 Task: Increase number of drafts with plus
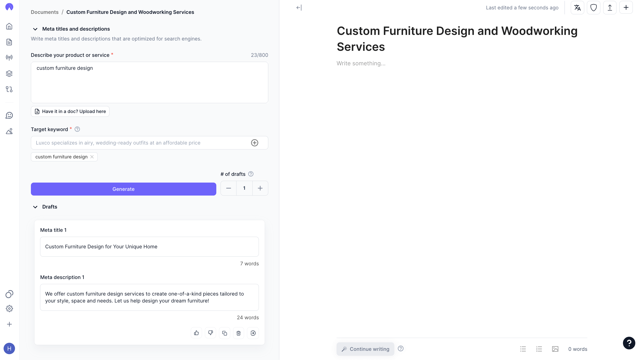click(x=260, y=188)
